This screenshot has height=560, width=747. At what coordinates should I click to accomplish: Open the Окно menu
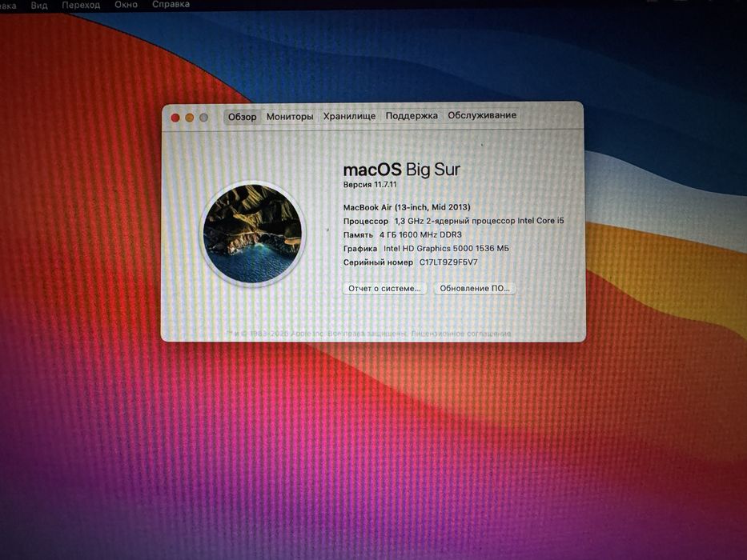pyautogui.click(x=126, y=4)
